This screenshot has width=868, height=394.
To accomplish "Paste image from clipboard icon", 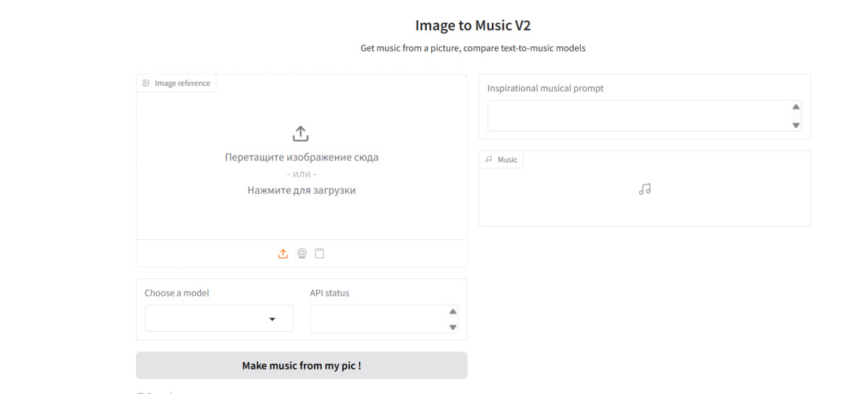I will (320, 254).
